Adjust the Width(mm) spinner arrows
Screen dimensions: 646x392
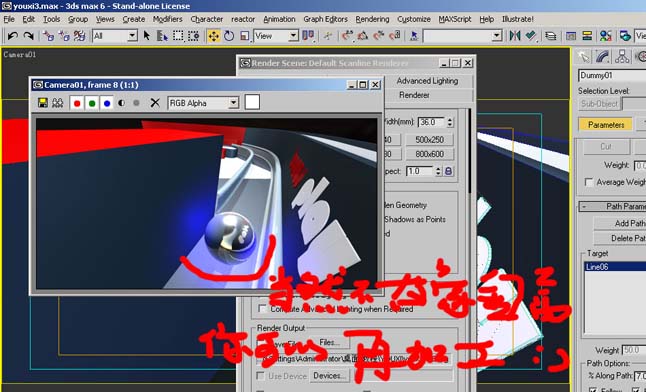coord(450,122)
